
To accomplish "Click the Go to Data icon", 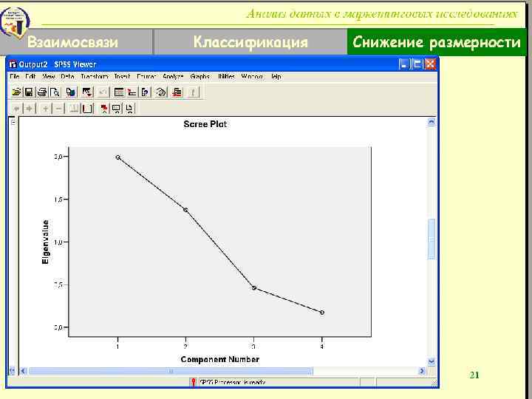I will point(119,92).
